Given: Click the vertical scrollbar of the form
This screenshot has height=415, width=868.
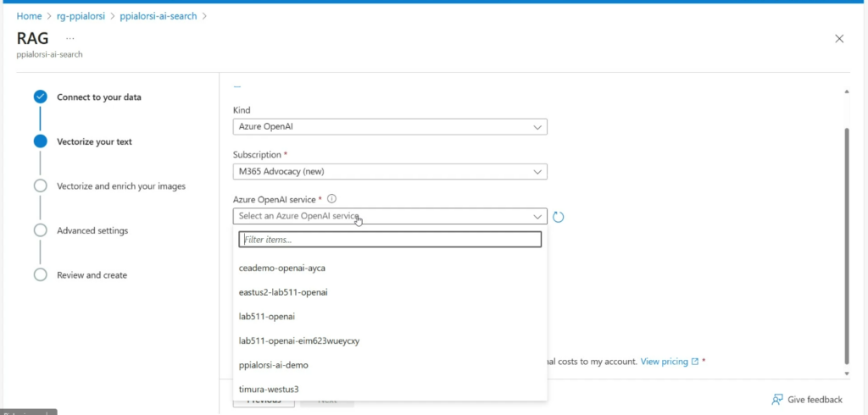Looking at the screenshot, I should (845, 246).
